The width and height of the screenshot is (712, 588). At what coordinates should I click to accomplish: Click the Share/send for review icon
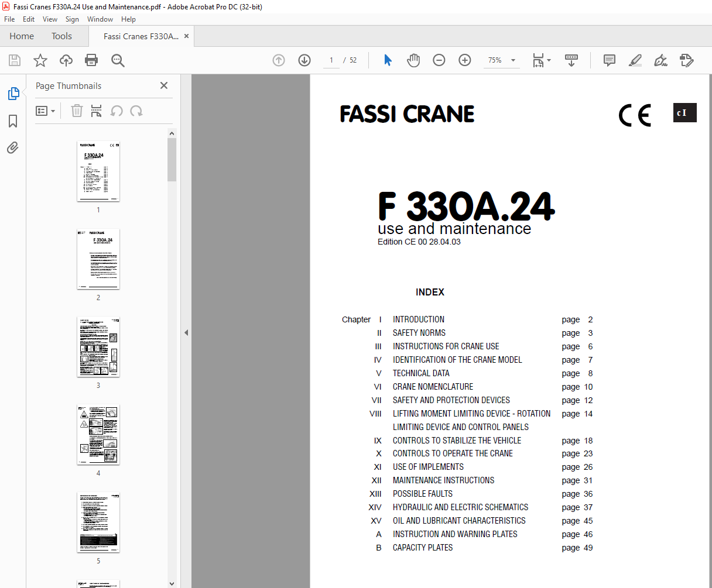(687, 60)
